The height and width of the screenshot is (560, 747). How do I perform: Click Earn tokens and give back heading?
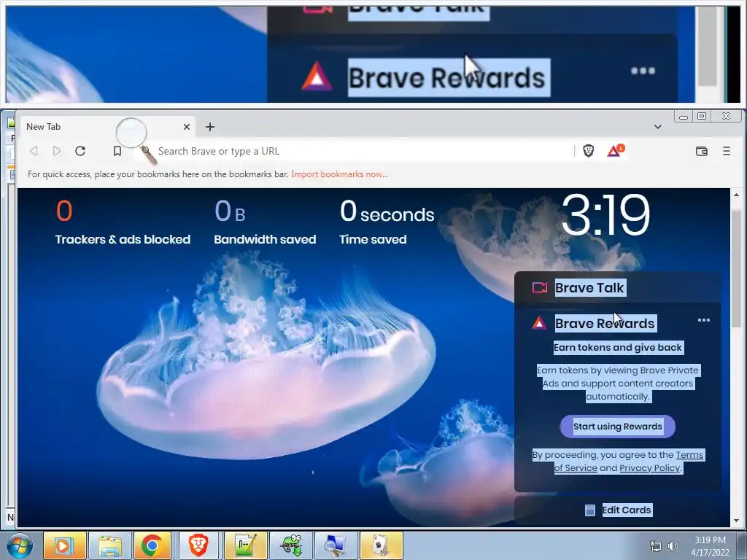[x=617, y=348]
